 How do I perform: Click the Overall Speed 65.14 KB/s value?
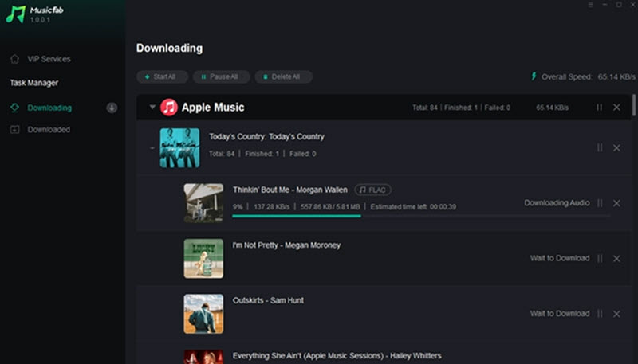click(x=616, y=76)
